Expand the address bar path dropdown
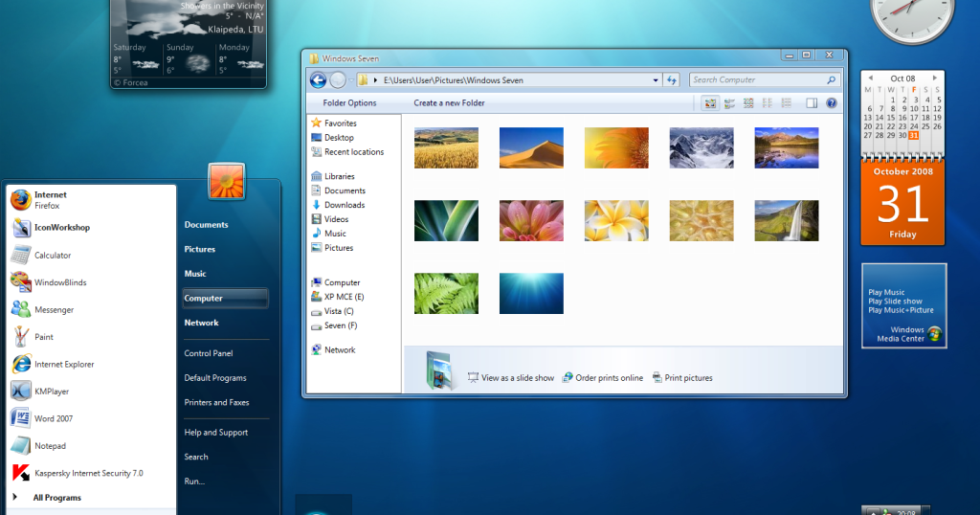 point(655,80)
